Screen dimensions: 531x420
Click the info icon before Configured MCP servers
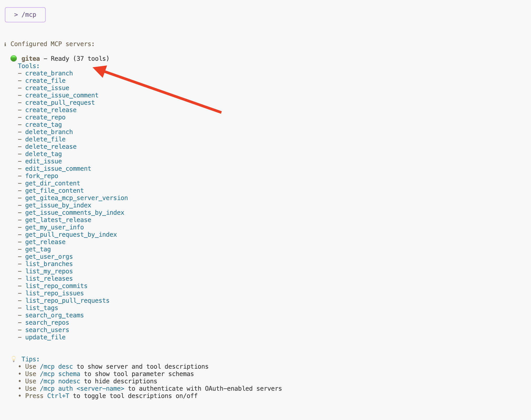(5, 44)
